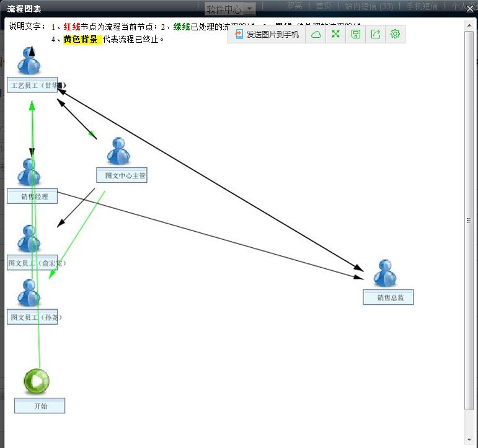Click the scrollbar up arrow

[x=469, y=25]
